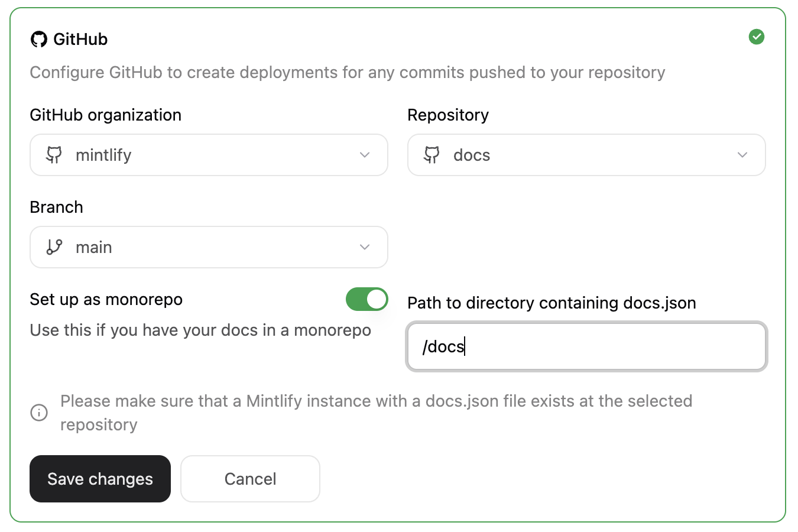The height and width of the screenshot is (532, 798).
Task: Click the branch glyph in the Branch selector
Action: (x=54, y=247)
